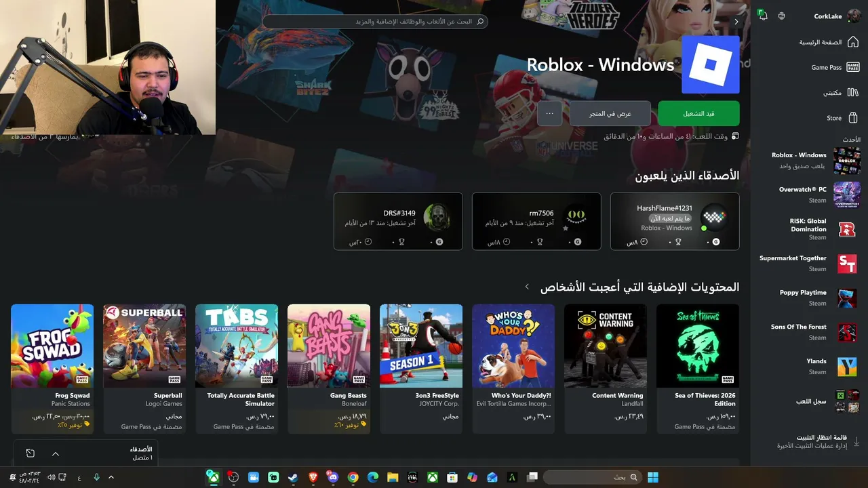Click the green Playing (قيد التشغيل) button
Viewport: 868px width, 488px height.
pyautogui.click(x=698, y=113)
